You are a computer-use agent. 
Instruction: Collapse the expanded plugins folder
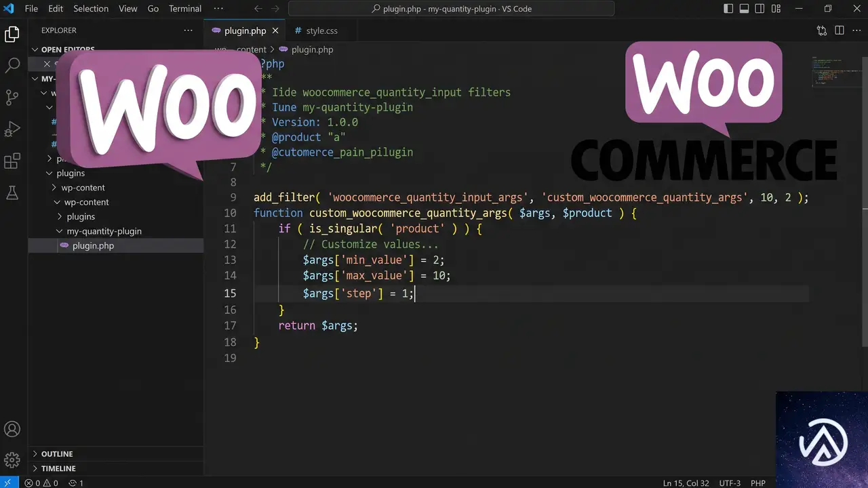50,174
